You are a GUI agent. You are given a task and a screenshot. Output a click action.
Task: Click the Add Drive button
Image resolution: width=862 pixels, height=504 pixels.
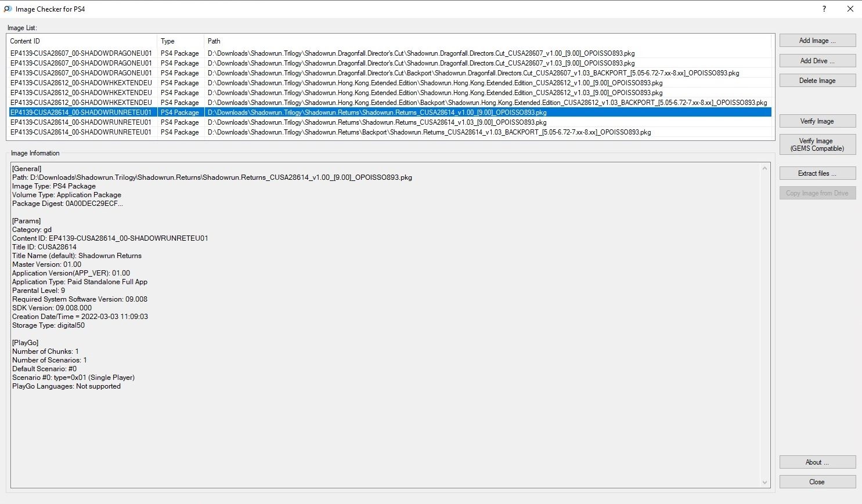[817, 61]
